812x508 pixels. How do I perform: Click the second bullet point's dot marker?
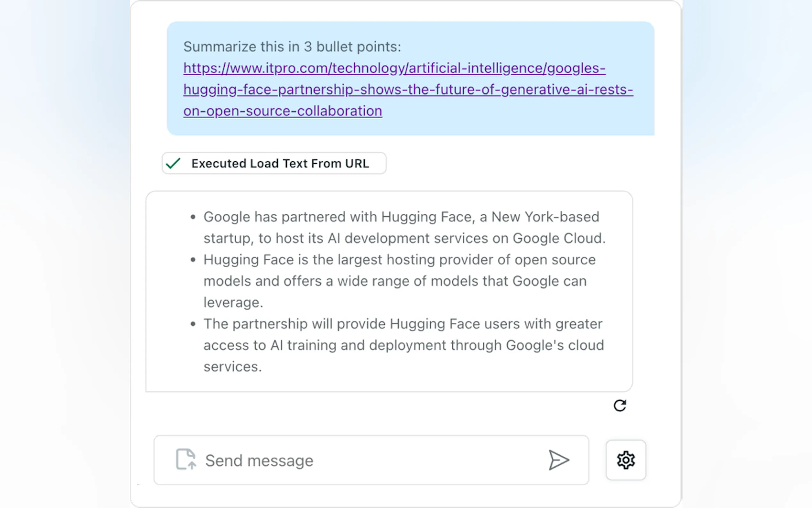[193, 260]
